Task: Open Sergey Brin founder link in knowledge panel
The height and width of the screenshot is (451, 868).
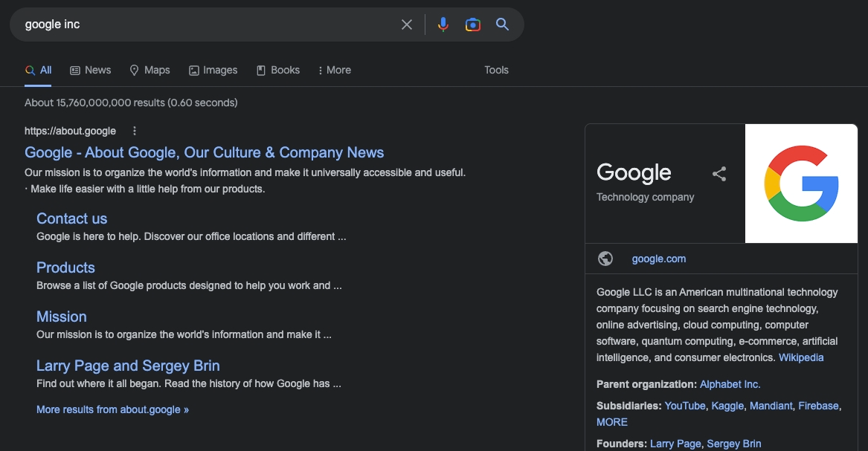Action: pos(734,444)
